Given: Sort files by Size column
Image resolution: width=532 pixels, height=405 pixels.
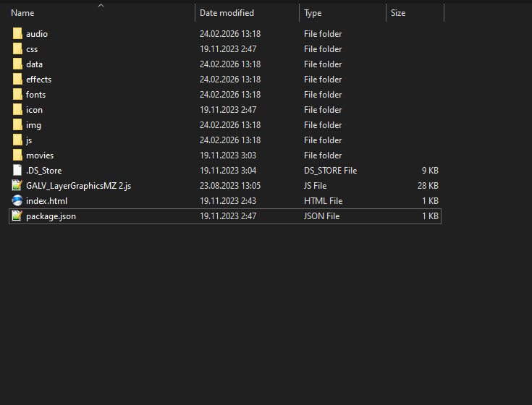Looking at the screenshot, I should [x=398, y=13].
